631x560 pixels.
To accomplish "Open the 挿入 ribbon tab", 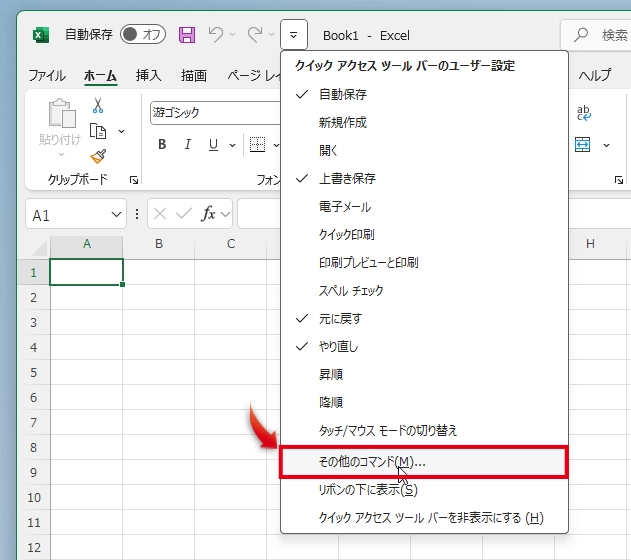I will tap(148, 75).
